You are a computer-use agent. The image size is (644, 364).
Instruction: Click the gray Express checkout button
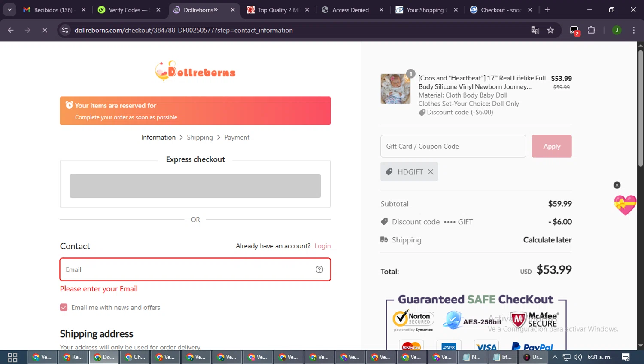(x=195, y=186)
